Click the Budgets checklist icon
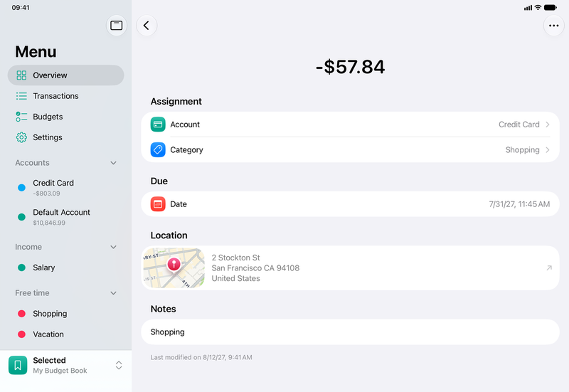Image resolution: width=569 pixels, height=392 pixels. coord(21,117)
